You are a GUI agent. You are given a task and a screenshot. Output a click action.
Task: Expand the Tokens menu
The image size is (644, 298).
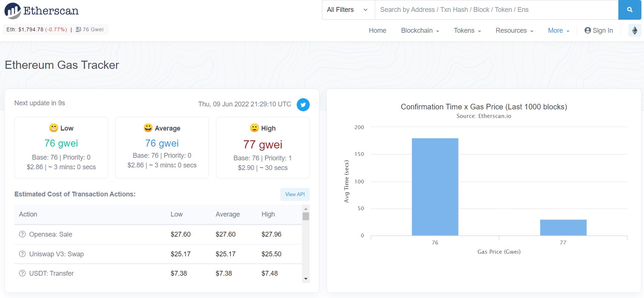(x=467, y=31)
